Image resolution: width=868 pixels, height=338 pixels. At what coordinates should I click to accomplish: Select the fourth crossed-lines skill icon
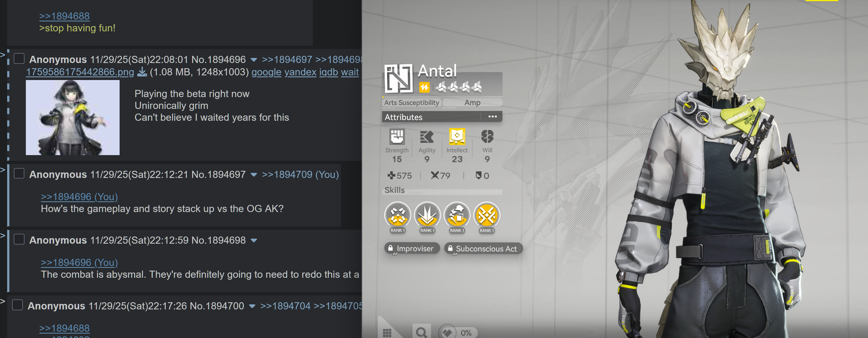pos(487,215)
